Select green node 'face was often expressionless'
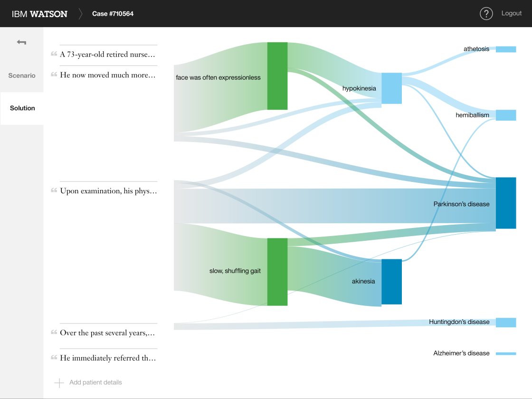Viewport: 532px width, 399px height. [x=277, y=76]
